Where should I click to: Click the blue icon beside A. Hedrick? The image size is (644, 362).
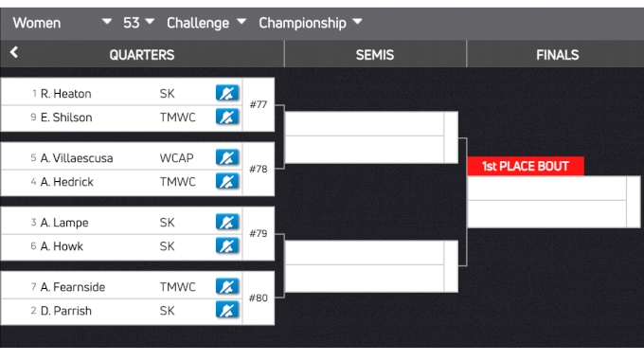pos(227,182)
